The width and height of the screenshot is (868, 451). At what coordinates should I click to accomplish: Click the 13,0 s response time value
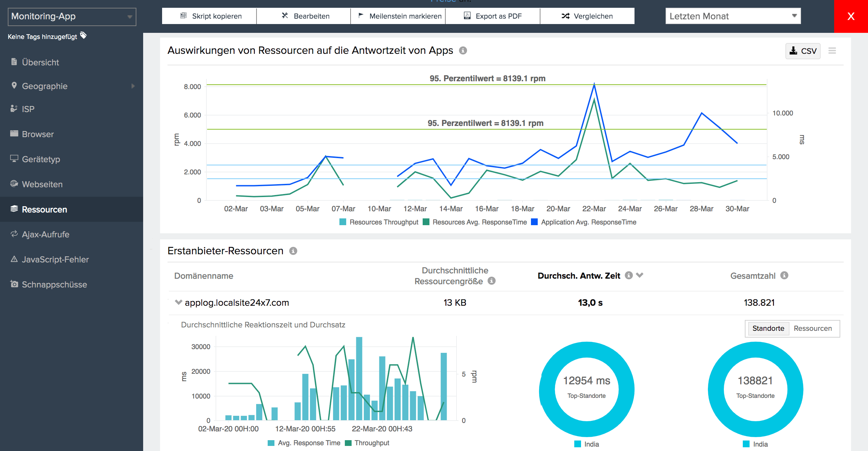[590, 302]
